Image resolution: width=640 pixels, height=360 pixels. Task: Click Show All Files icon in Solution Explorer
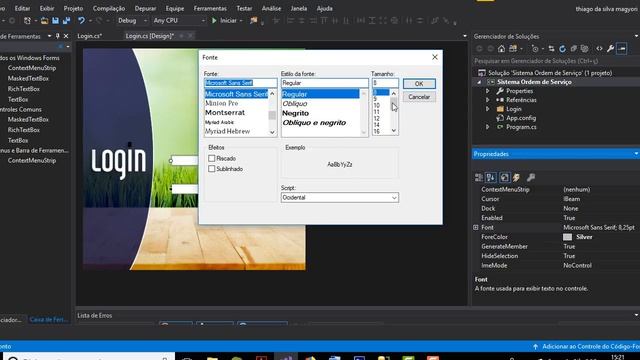click(584, 49)
